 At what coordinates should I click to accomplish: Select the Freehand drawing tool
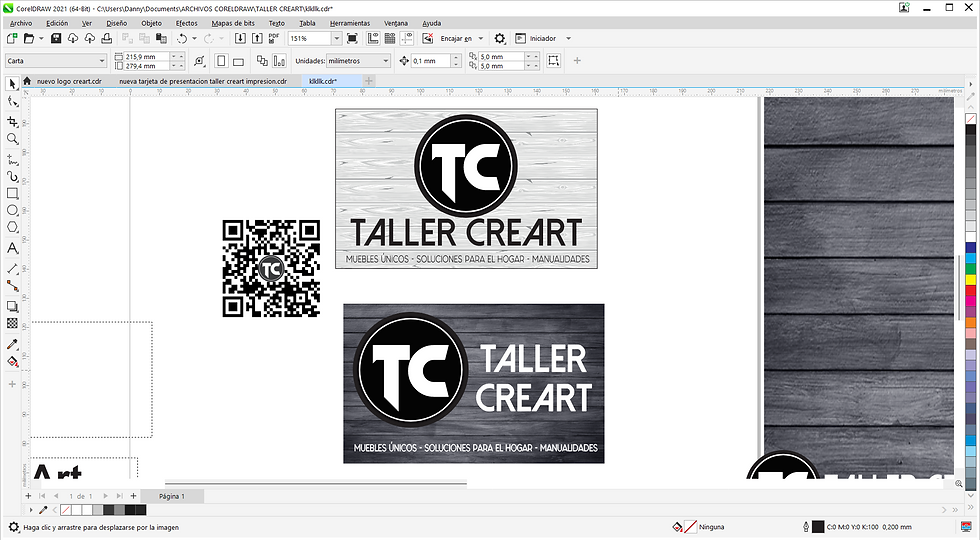pos(12,160)
